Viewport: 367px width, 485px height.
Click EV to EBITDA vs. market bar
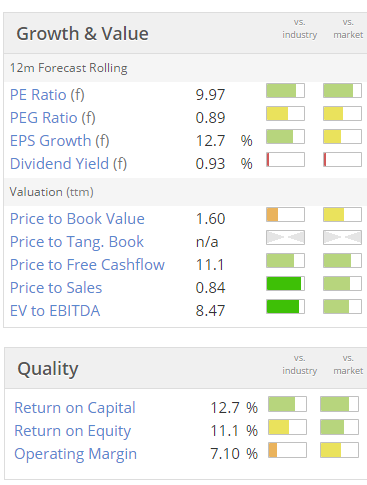342,307
